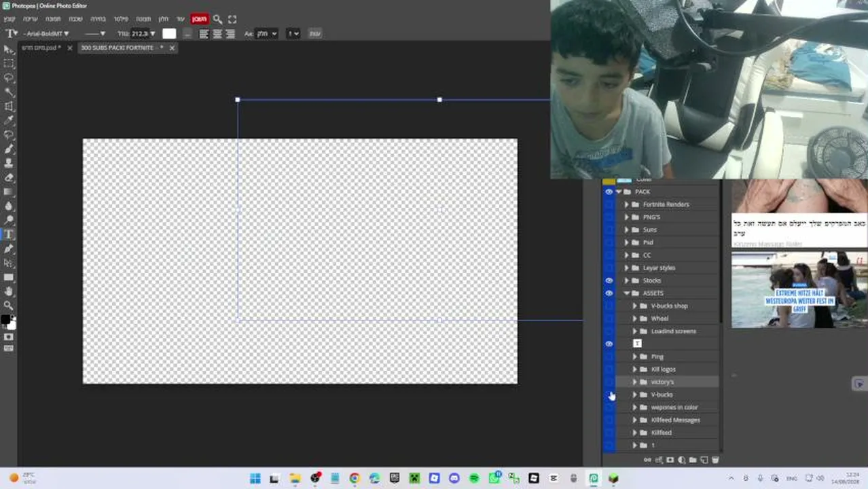Select the Type tool in toolbox
The width and height of the screenshot is (868, 489).
(9, 234)
